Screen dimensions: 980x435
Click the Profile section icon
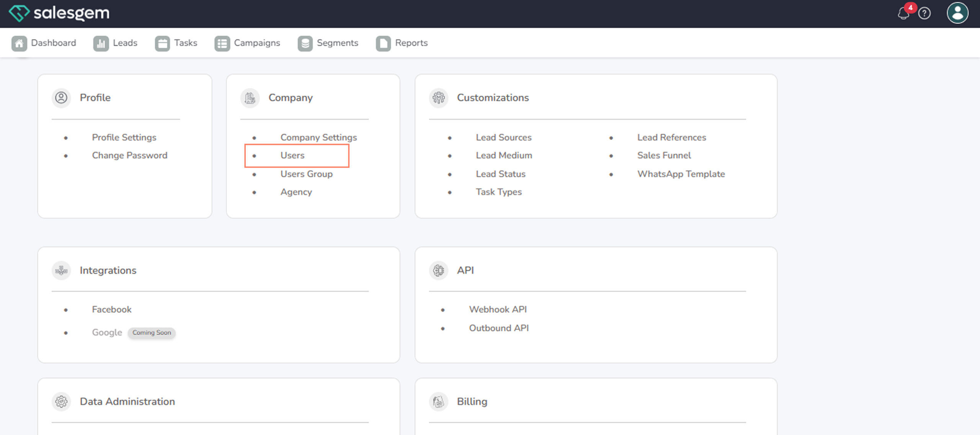tap(61, 98)
